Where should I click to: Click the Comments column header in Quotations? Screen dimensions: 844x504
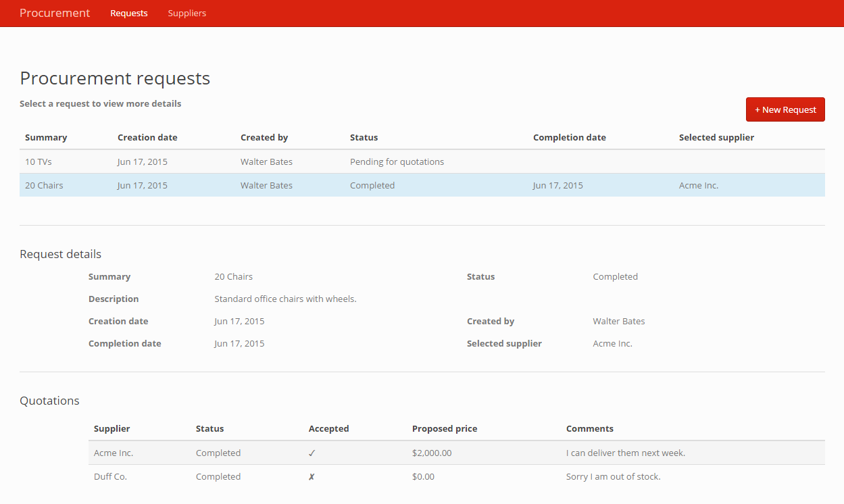589,429
